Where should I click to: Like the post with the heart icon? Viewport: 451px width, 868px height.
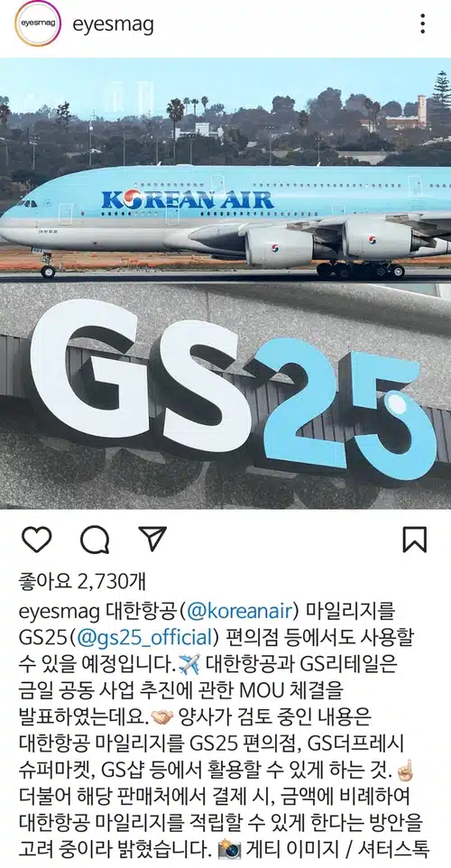pyautogui.click(x=36, y=540)
